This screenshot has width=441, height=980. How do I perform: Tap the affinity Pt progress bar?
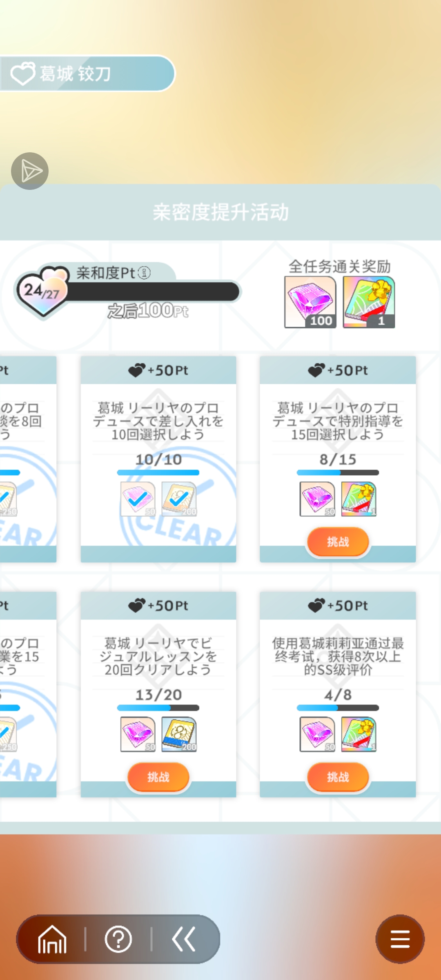pyautogui.click(x=153, y=292)
